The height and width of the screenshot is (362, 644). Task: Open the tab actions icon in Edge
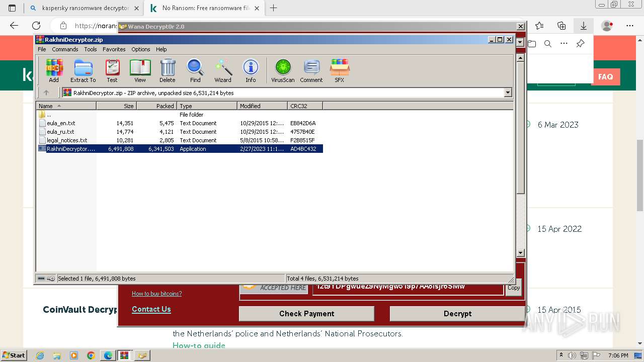point(12,8)
